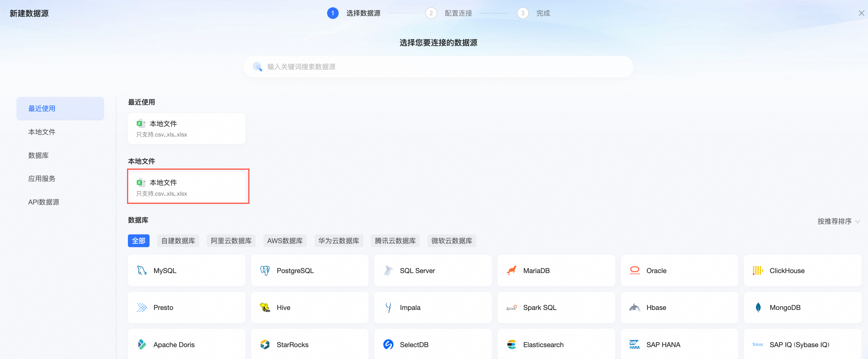The image size is (868, 359).
Task: Click the Elasticsearch icon
Action: [511, 344]
